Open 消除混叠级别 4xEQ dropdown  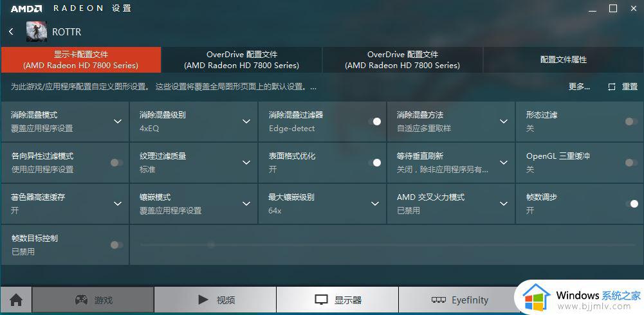click(246, 122)
